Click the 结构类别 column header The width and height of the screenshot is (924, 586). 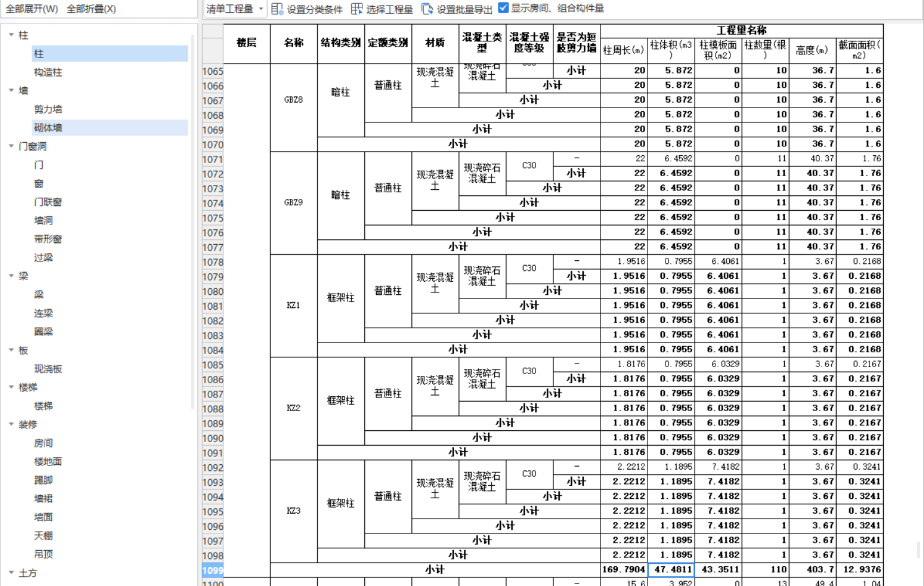click(x=341, y=43)
